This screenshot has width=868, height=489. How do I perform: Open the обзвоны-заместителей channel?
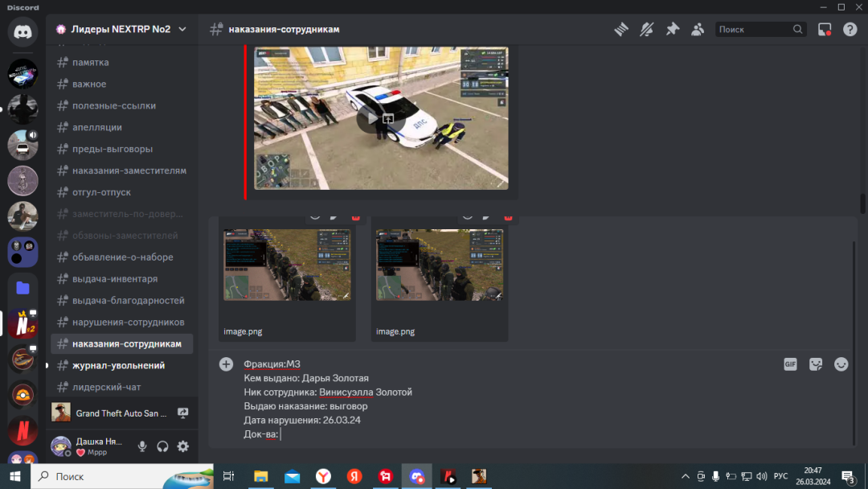[122, 236]
